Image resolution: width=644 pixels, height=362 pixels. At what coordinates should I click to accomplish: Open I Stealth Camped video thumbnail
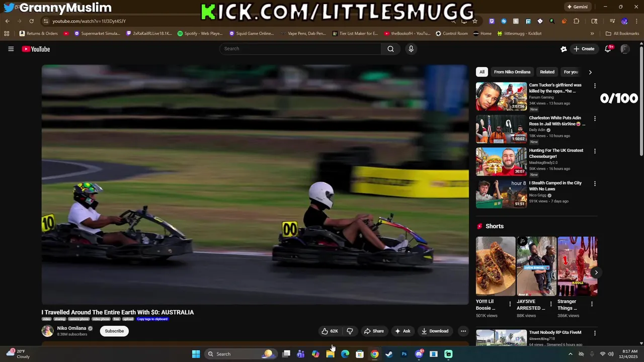click(x=501, y=194)
